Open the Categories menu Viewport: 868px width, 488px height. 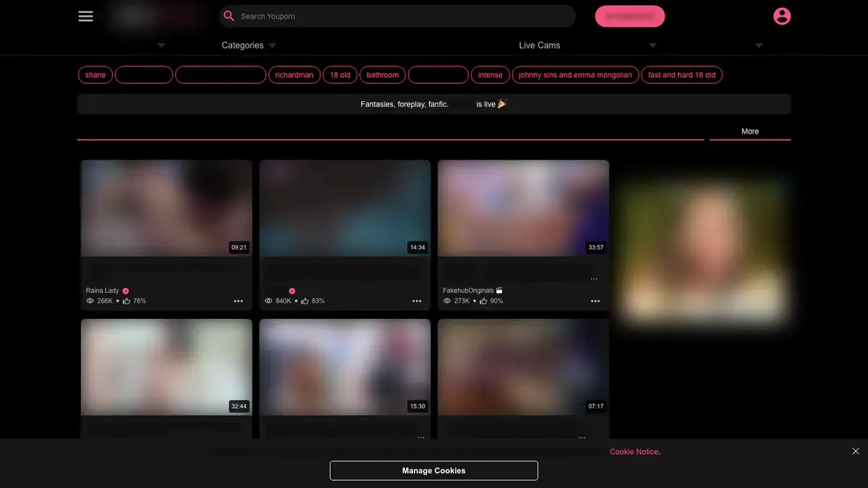242,45
